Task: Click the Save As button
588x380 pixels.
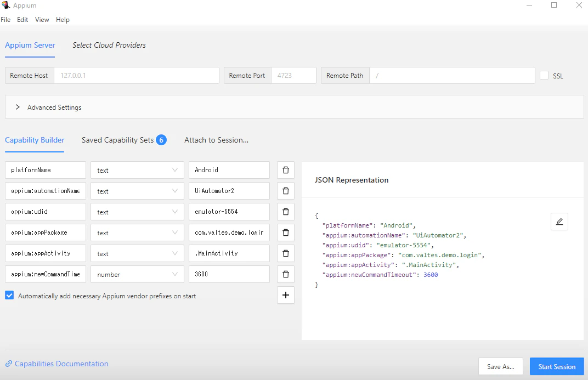Action: pos(501,366)
